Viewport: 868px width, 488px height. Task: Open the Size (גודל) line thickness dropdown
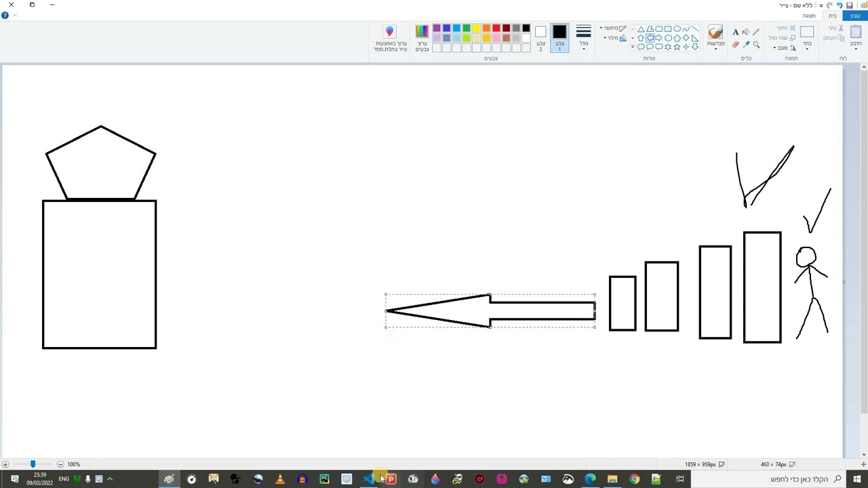(584, 37)
